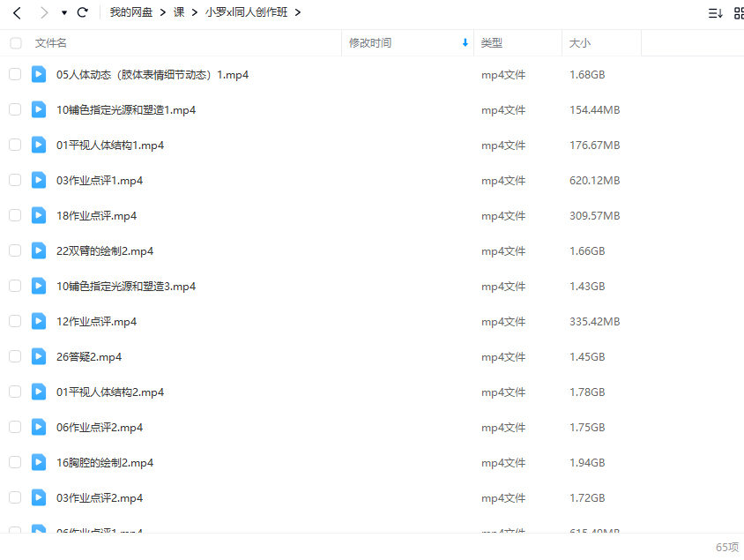Sort by the 文件名 column header

click(51, 43)
